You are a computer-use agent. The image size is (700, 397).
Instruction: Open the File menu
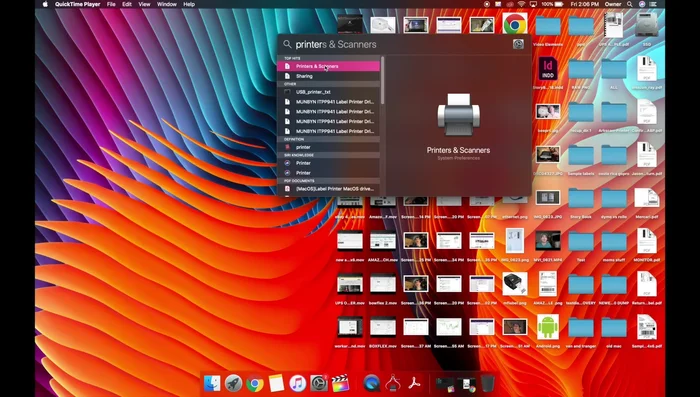click(111, 4)
